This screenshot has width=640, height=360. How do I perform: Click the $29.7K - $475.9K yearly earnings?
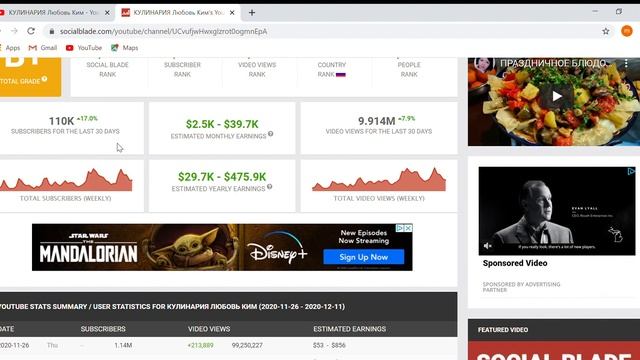[222, 177]
